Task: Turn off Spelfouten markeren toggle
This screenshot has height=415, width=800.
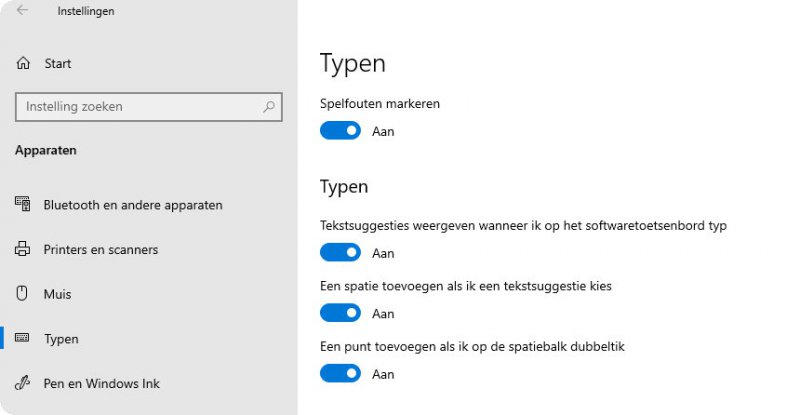Action: point(340,131)
